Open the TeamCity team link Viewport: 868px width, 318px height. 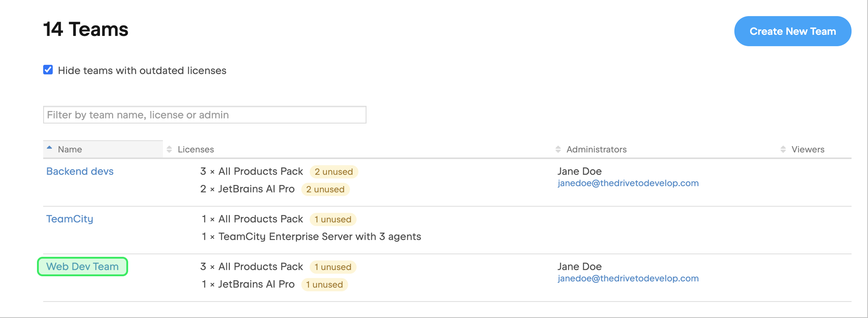point(70,219)
